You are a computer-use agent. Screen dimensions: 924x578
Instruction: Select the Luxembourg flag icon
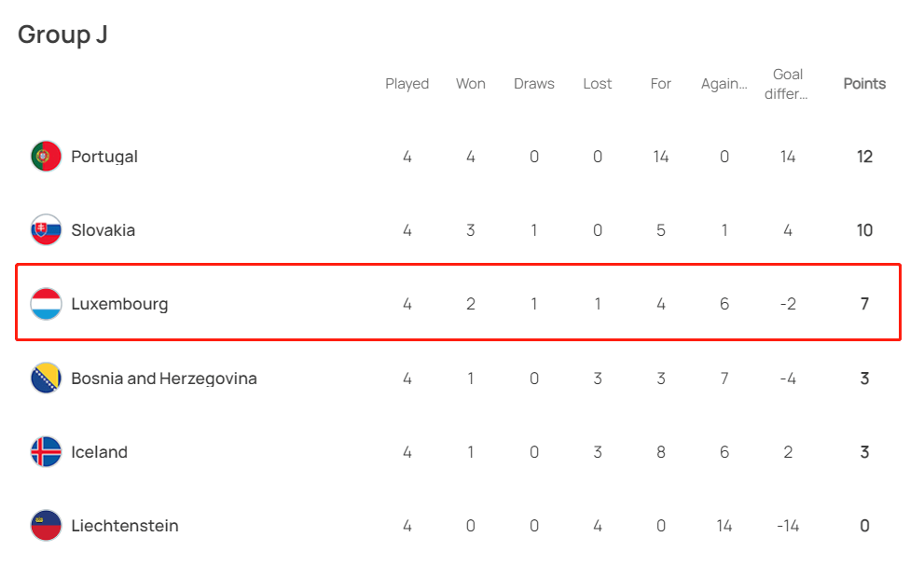[x=46, y=304]
